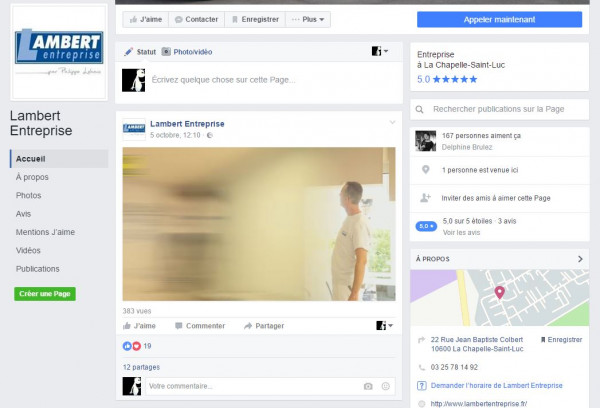Click the map marker pin on the map
This screenshot has width=600, height=408.
pyautogui.click(x=499, y=292)
